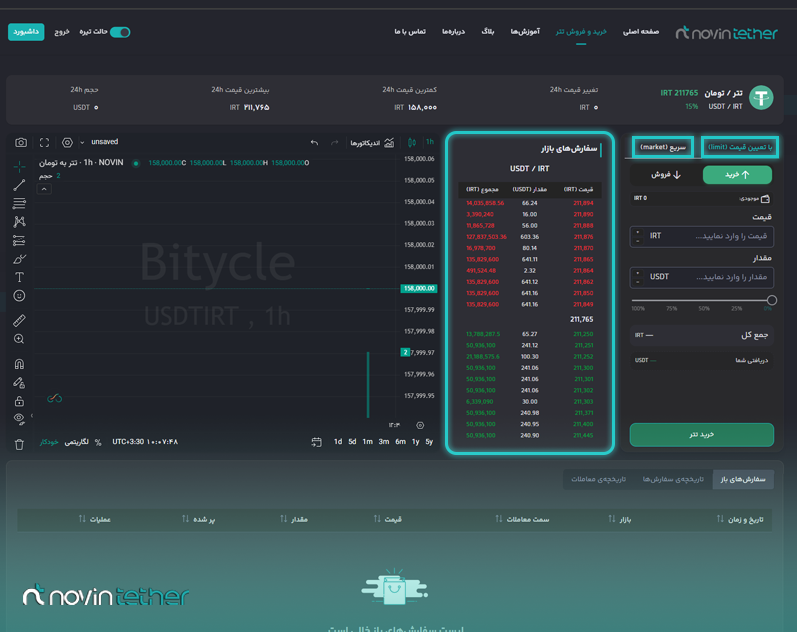Click the amount percentage slider handle
Viewport: 797px width, 632px height.
772,300
